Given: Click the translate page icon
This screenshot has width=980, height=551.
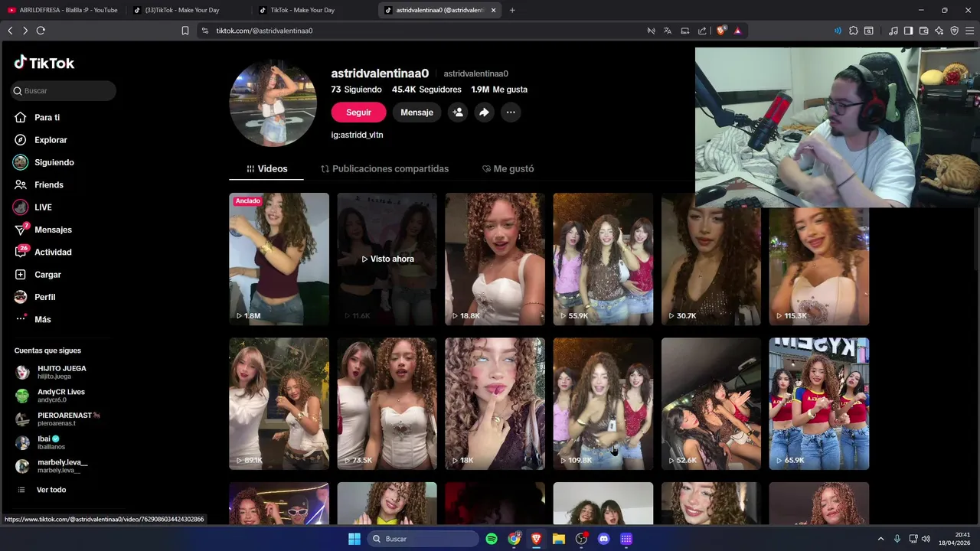Looking at the screenshot, I should point(668,31).
